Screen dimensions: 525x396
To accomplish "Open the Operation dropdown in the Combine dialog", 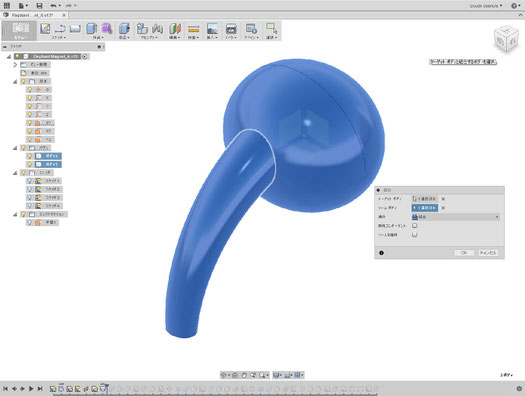I will 456,217.
